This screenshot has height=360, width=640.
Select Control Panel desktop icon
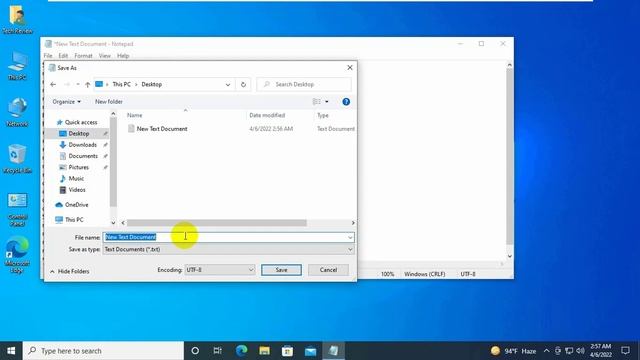[x=17, y=209]
